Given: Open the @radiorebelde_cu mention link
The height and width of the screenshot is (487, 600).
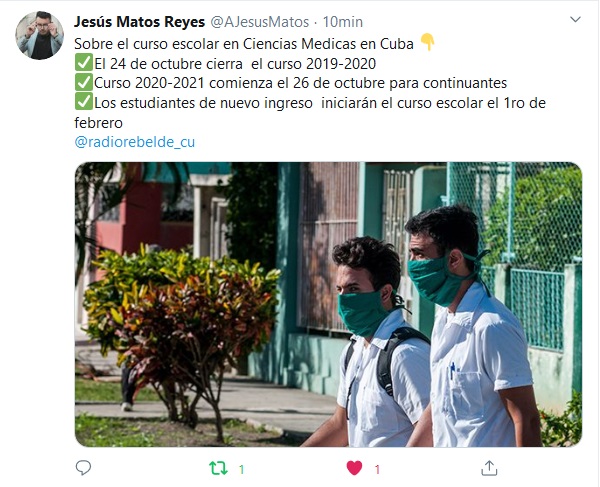Looking at the screenshot, I should [x=135, y=142].
